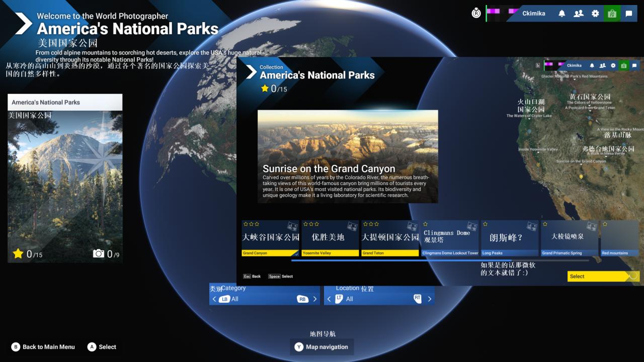The image size is (644, 362).
Task: Open the chat bubble icon in the top bar
Action: (x=629, y=14)
